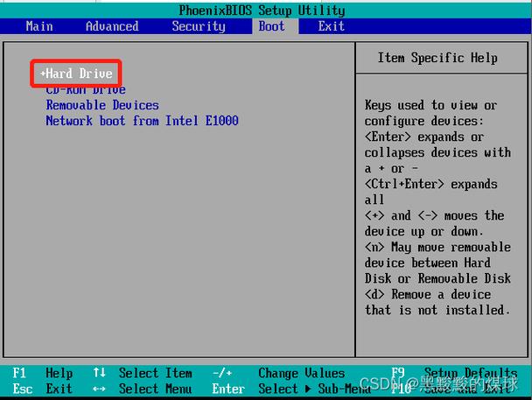Viewport: 532px width, 400px height.
Task: Click the -/+ Change Values hint
Action: click(278, 373)
